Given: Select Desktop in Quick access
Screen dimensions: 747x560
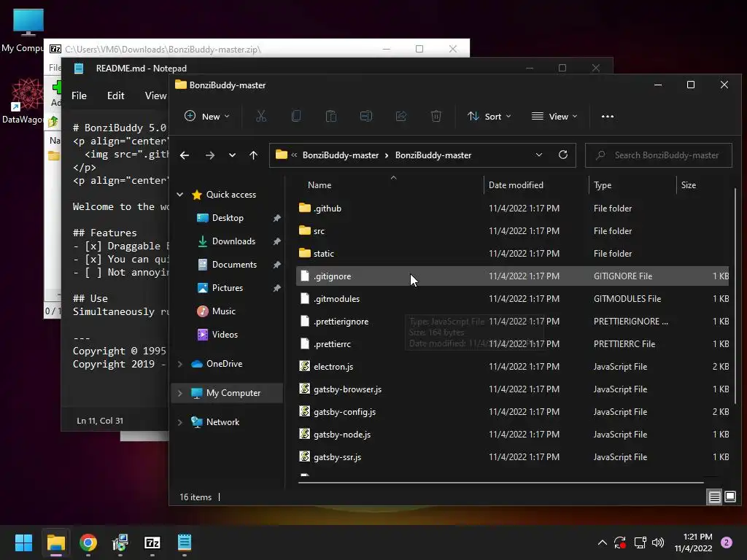Looking at the screenshot, I should (x=228, y=217).
